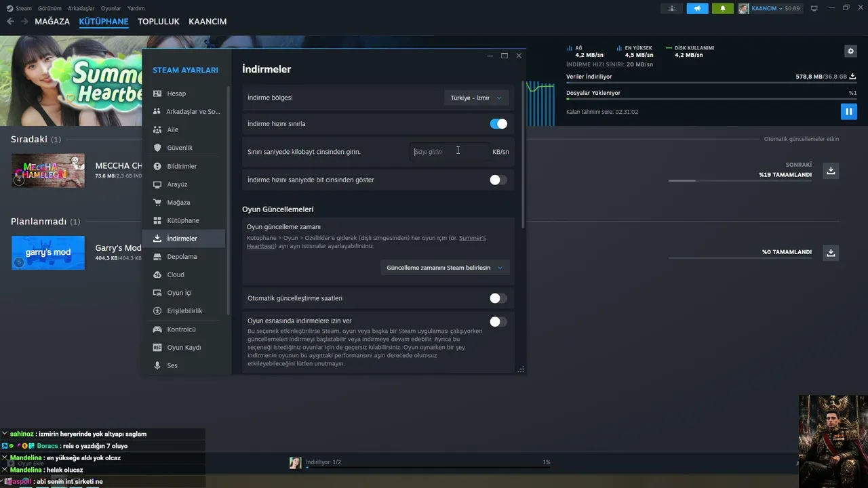Click the Erişilebilirlik accessibility icon
Viewport: 868px width, 488px height.
pyautogui.click(x=157, y=311)
